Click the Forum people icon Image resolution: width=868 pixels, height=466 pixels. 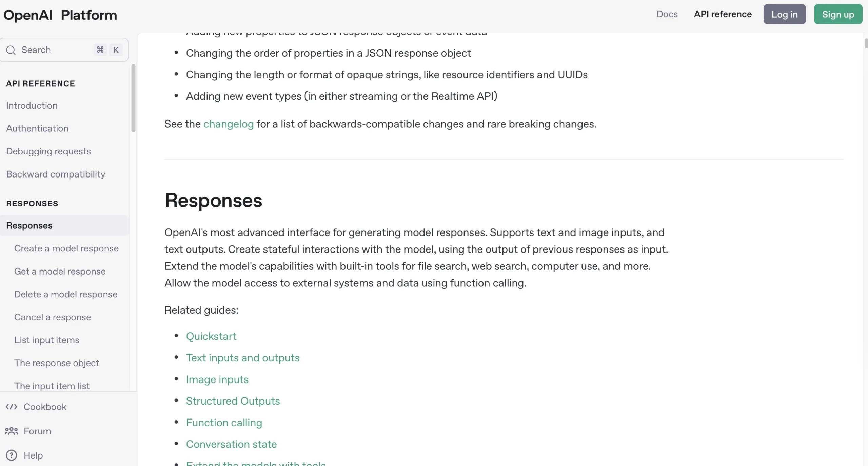coord(12,431)
